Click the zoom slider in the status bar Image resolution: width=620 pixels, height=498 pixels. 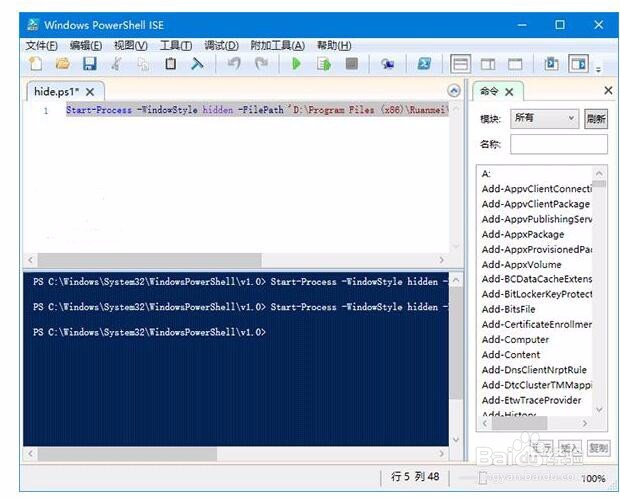coord(483,477)
